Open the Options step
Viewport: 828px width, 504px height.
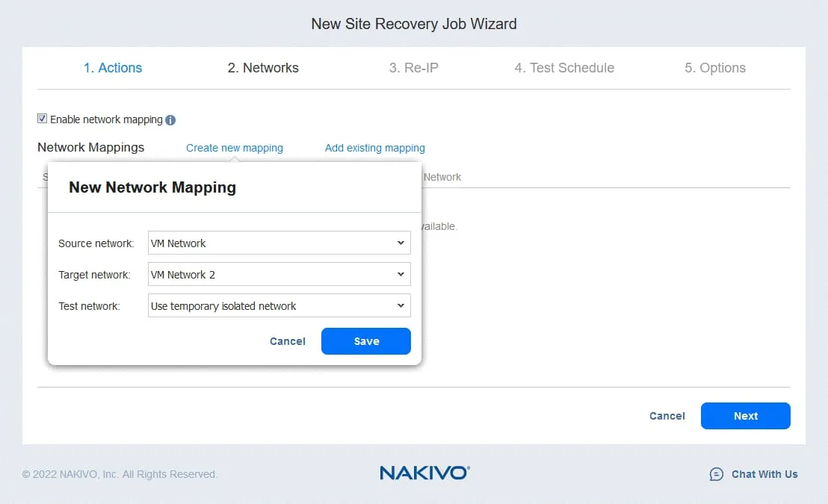coord(715,67)
